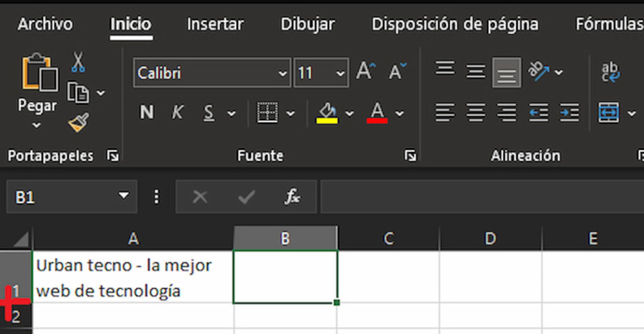
Task: Switch to the Dibujar tab
Action: point(307,24)
